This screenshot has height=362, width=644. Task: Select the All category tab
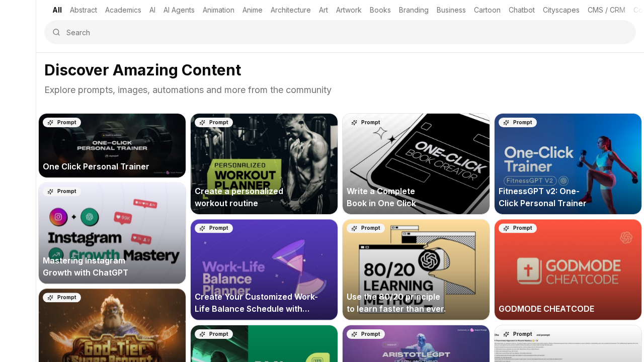[57, 10]
